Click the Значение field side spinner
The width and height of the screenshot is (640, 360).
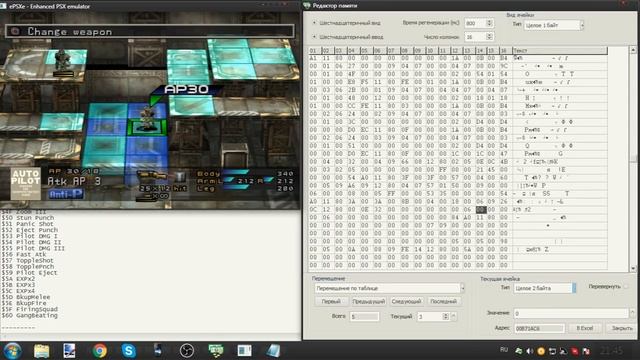633,313
